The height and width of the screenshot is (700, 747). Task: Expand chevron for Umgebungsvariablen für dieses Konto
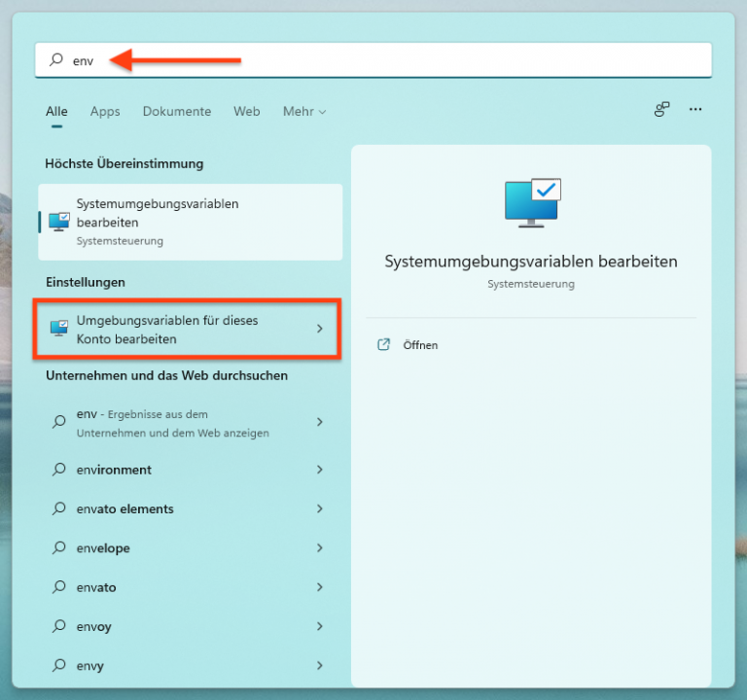[x=320, y=329]
